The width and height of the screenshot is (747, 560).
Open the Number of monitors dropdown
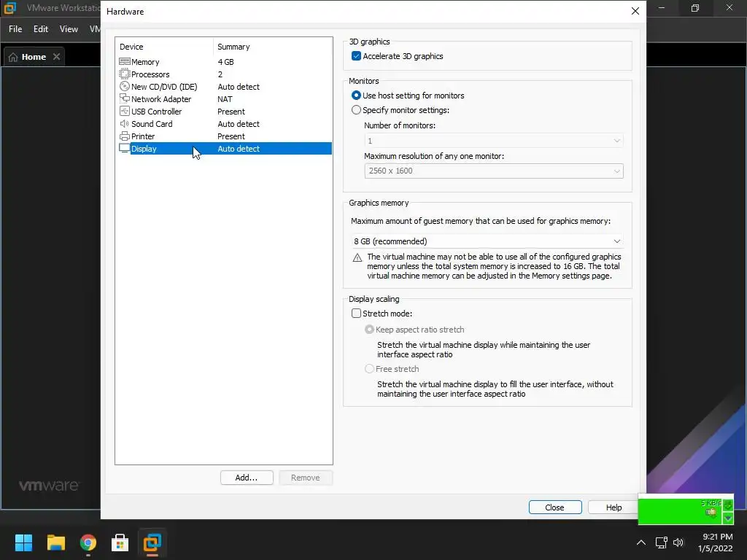point(494,141)
